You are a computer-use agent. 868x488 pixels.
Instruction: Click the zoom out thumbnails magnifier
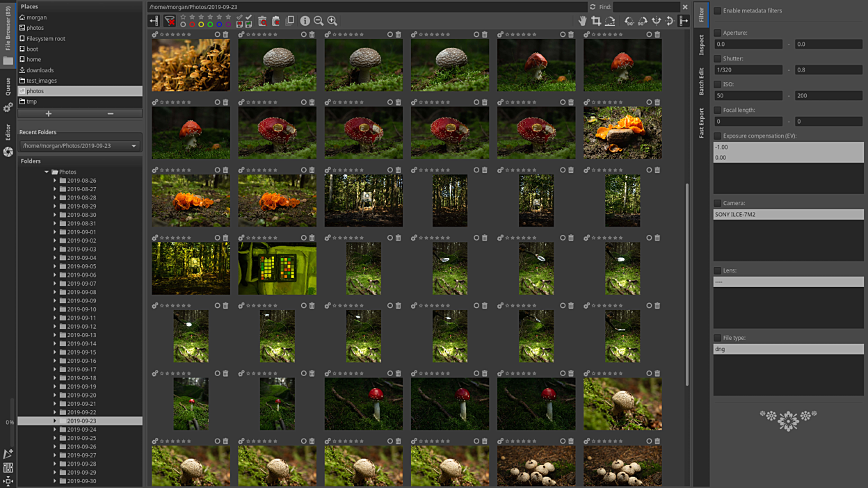coord(319,22)
